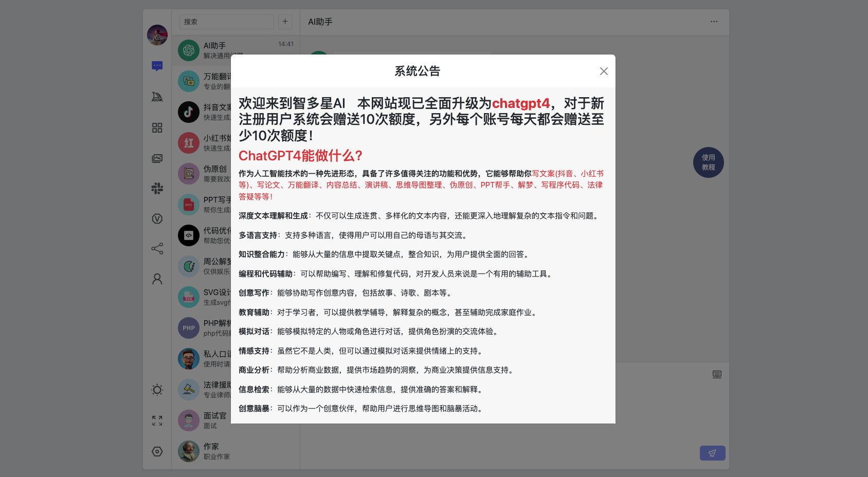Open the hexagon settings icon
868x477 pixels.
157,451
